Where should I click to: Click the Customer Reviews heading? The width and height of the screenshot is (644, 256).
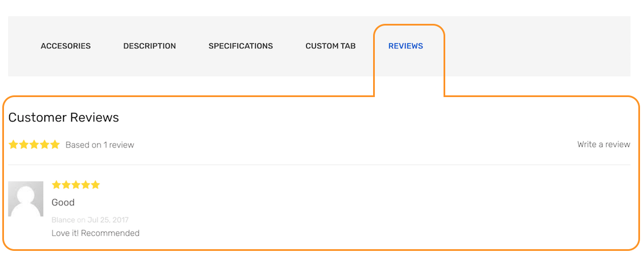[x=64, y=117]
